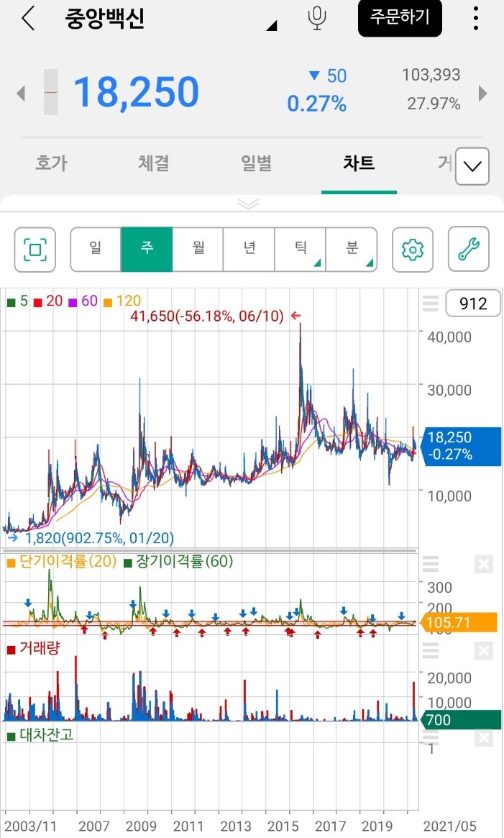Open chart tools wrench icon

(469, 250)
